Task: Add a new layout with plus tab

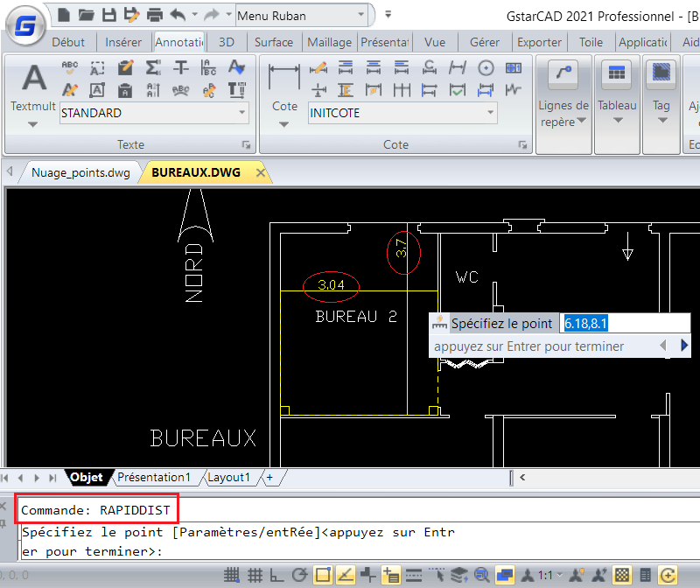Action: [x=269, y=477]
